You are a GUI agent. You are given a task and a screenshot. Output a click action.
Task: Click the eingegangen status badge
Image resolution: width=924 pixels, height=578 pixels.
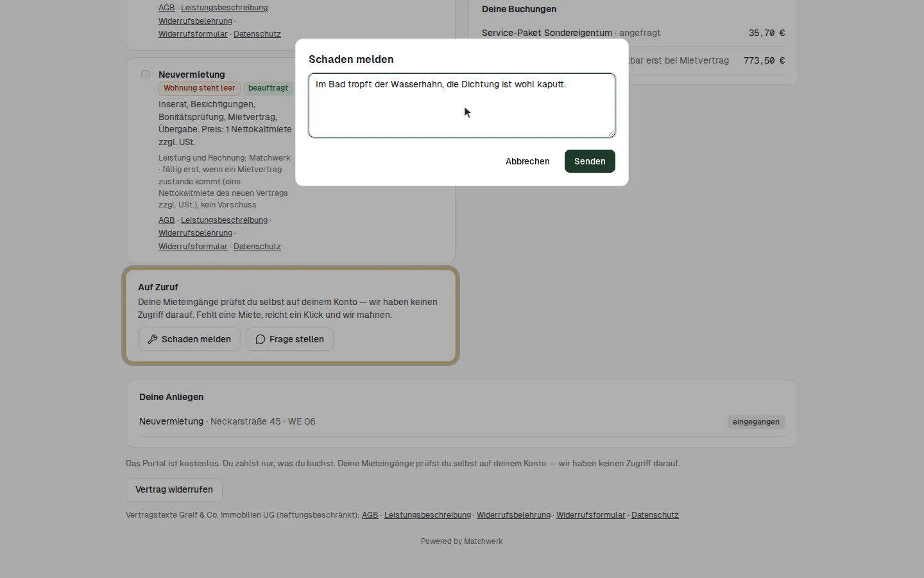coord(756,422)
